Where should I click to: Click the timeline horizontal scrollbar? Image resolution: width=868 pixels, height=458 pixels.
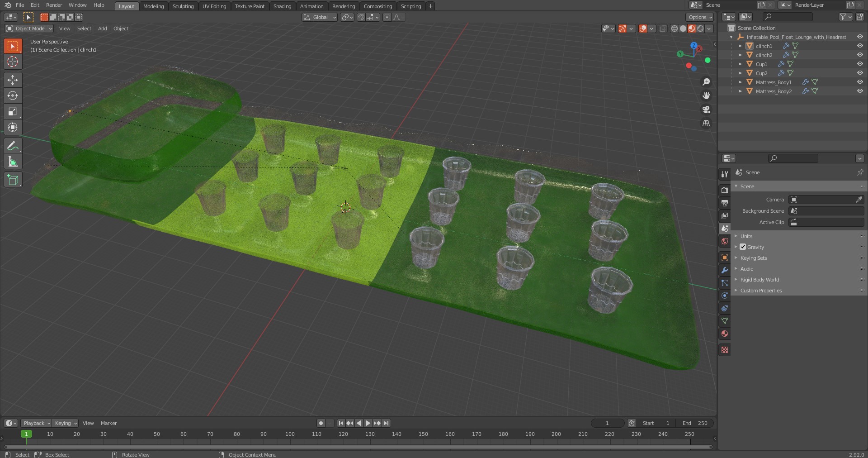[x=358, y=447]
